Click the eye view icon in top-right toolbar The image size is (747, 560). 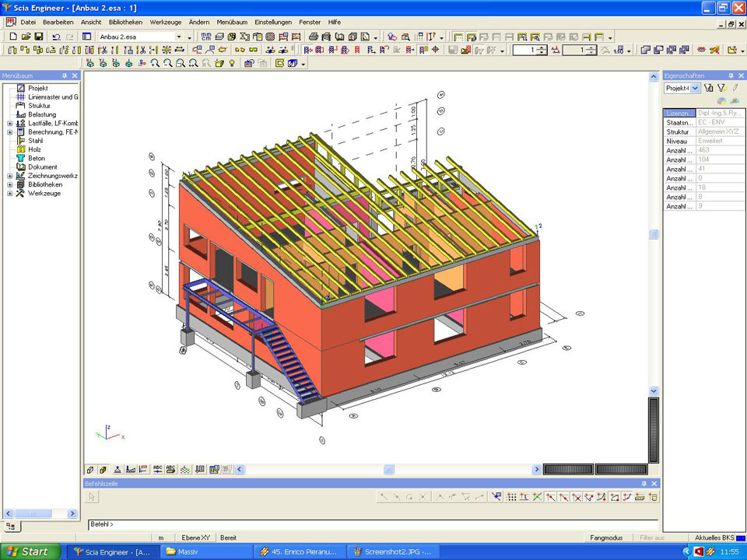[x=701, y=50]
